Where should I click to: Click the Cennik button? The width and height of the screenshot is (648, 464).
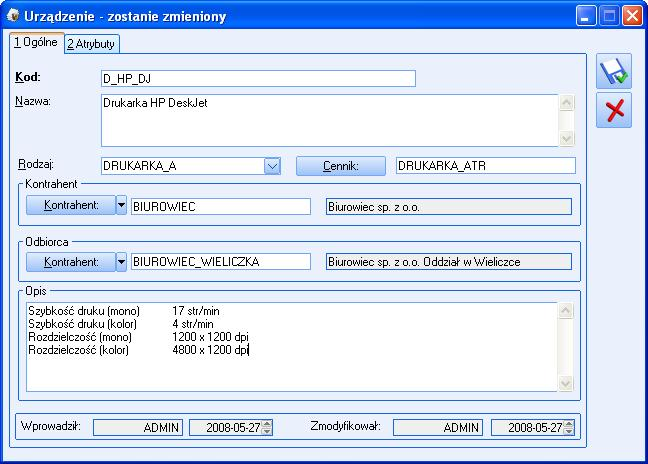341,166
